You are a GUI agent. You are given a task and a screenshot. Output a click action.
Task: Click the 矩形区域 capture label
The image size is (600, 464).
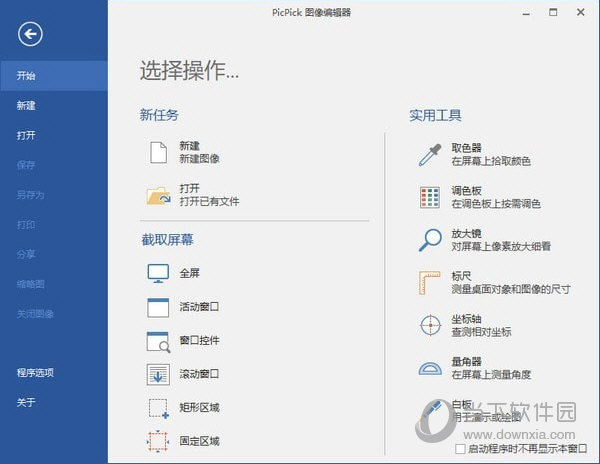point(199,407)
